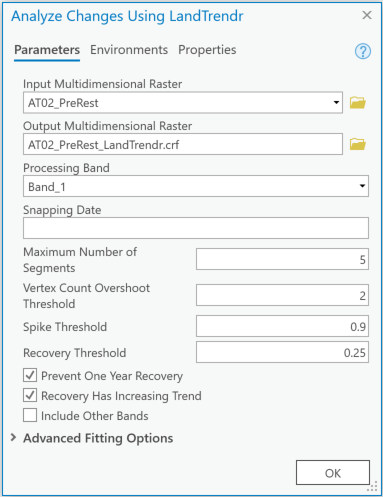
Task: Click the AT02_PreRest input raster text
Action: pos(63,103)
